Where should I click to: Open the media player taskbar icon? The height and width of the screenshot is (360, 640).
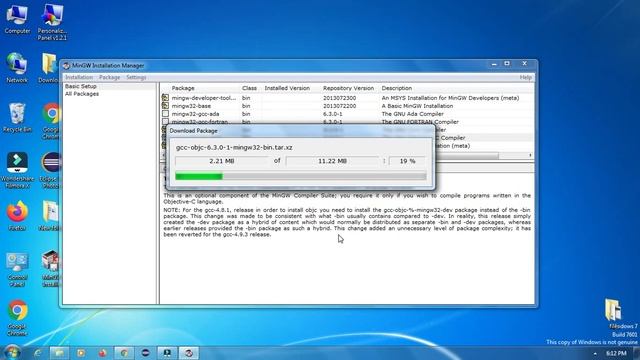[81, 353]
